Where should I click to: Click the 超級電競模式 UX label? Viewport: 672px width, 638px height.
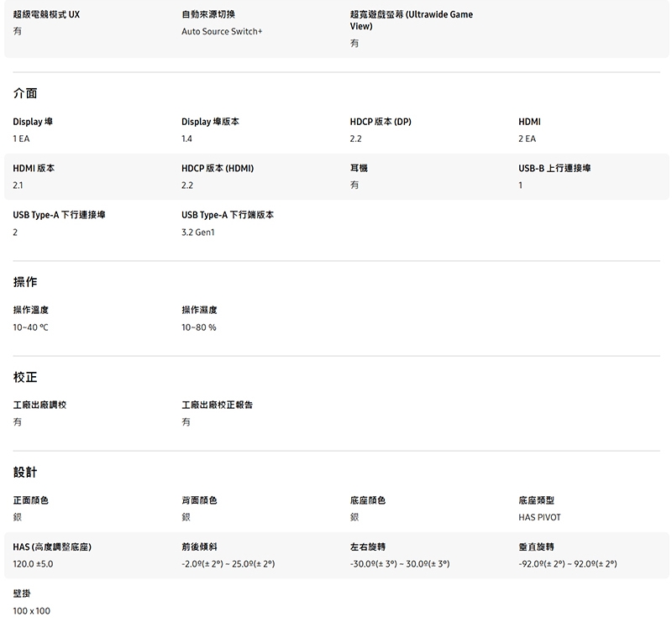47,14
